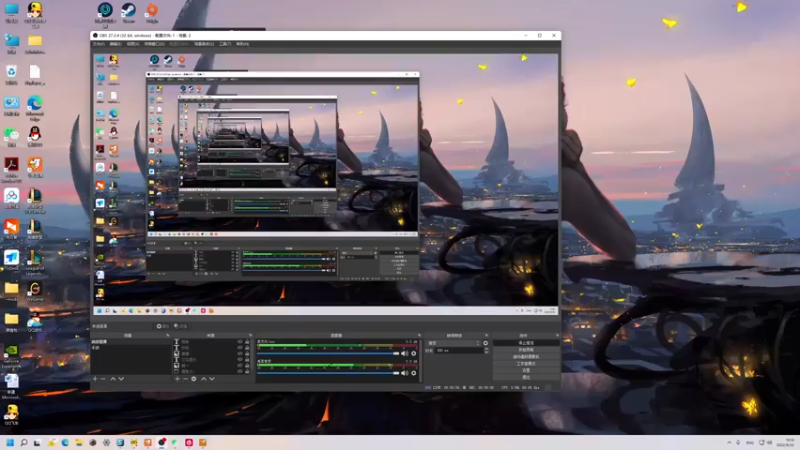Click the start virtual camera button
Image resolution: width=800 pixels, height=450 pixels.
tap(526, 357)
